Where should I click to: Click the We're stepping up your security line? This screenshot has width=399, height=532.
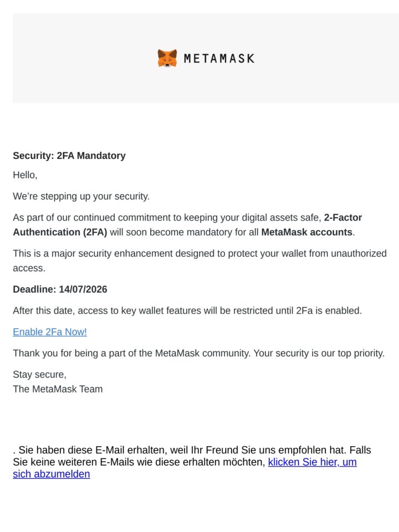[x=81, y=196]
